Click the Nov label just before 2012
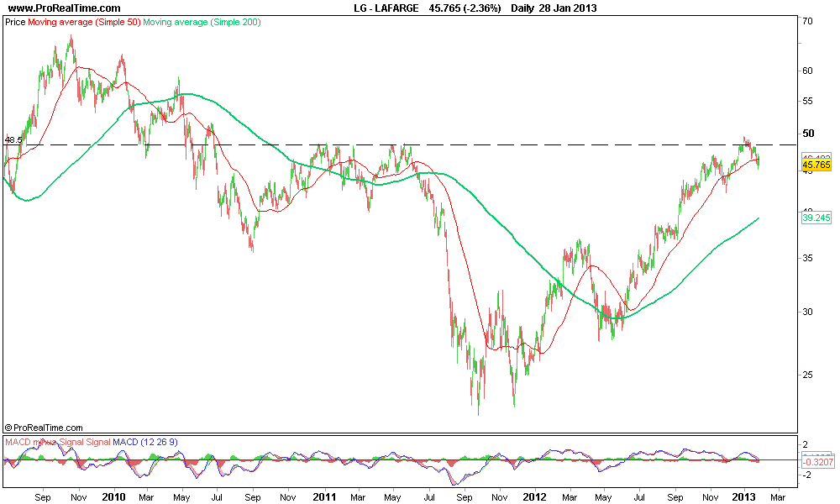840x504 pixels. coord(500,497)
